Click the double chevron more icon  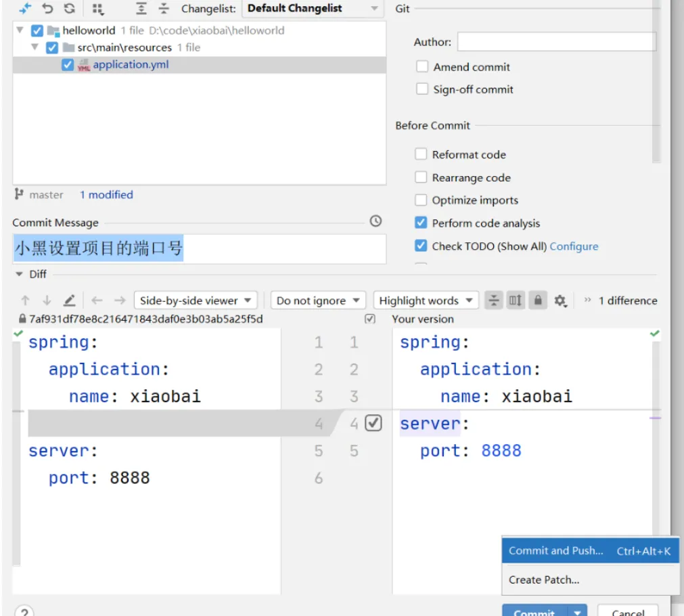(x=588, y=299)
